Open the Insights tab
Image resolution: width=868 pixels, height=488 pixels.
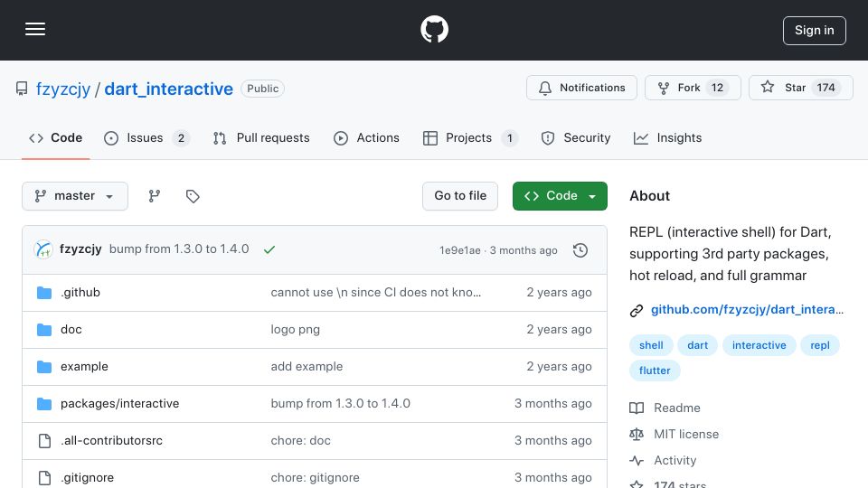tap(667, 137)
